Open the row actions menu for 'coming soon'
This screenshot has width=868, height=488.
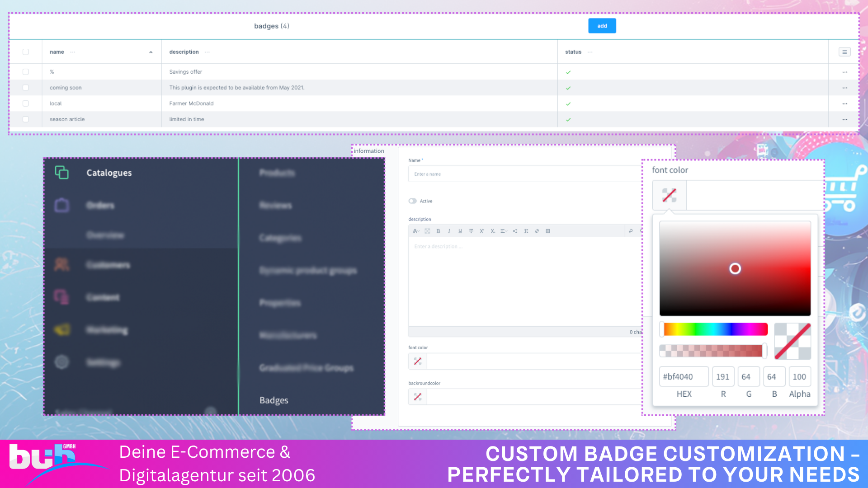pyautogui.click(x=844, y=88)
